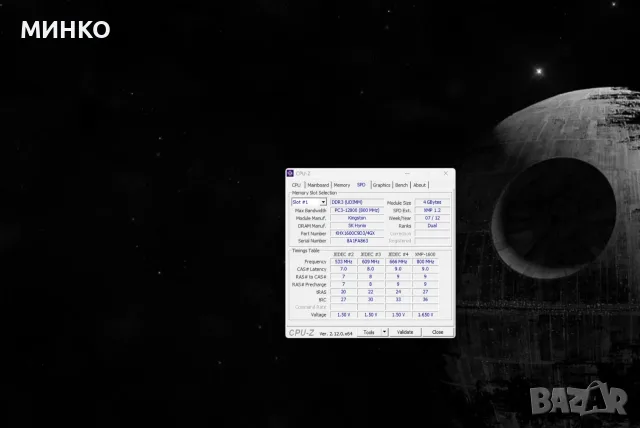Image resolution: width=640 pixels, height=428 pixels.
Task: Expand the Slot #1 memory slot dropdown
Action: click(323, 202)
